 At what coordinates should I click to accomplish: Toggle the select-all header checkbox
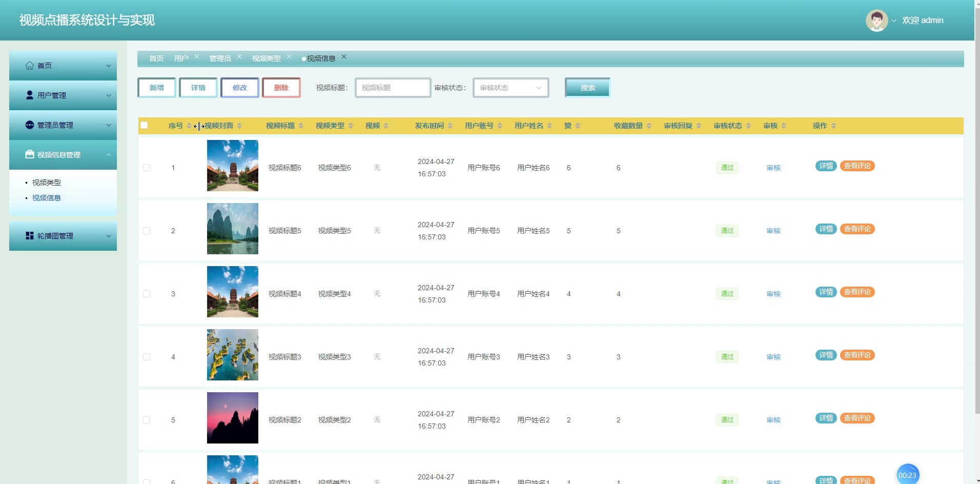coord(144,125)
